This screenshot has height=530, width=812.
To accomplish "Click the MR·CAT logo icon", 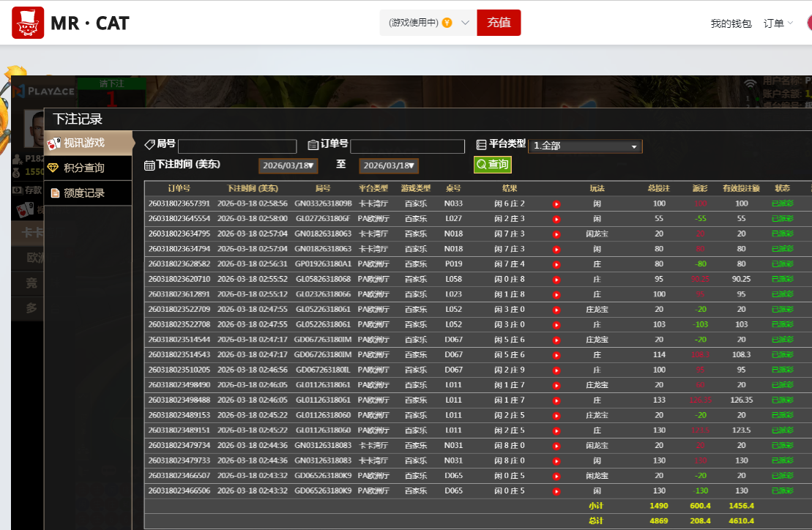I will tap(28, 23).
